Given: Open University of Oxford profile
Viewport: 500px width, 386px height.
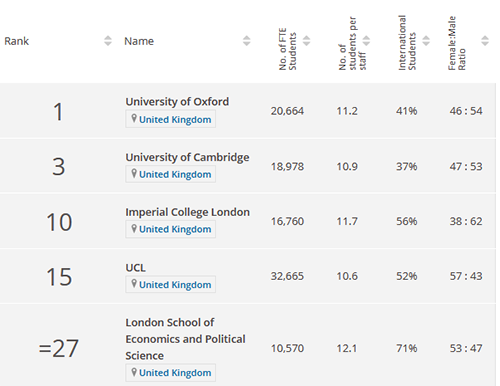Looking at the screenshot, I should tap(177, 101).
